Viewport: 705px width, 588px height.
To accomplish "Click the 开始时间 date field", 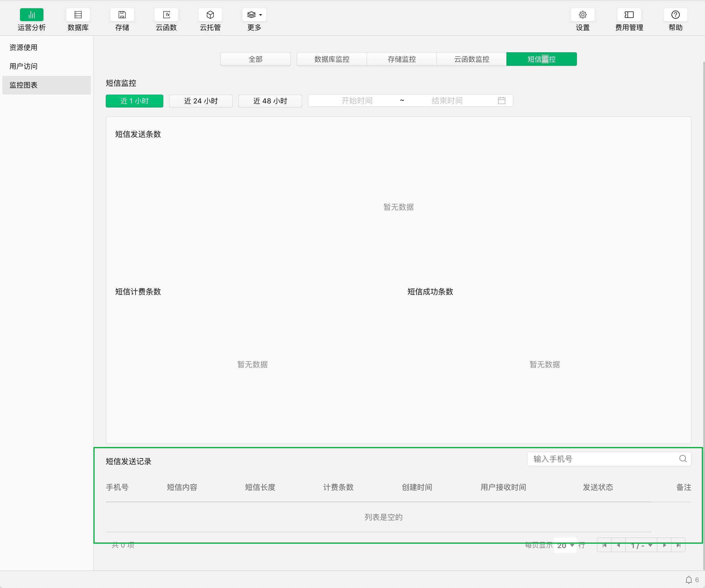I will coord(357,101).
